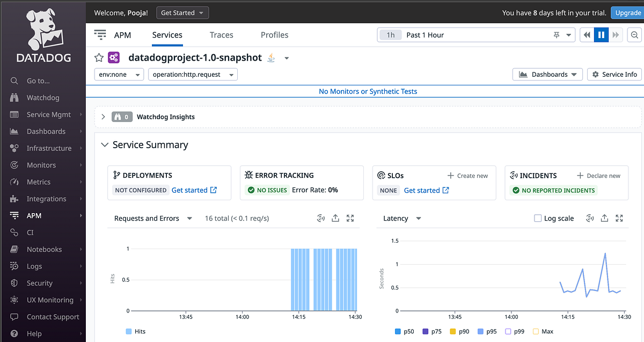Screen dimensions: 644x342
Task: Expand the Requests and Errors graph to fullscreen
Action: click(x=350, y=218)
